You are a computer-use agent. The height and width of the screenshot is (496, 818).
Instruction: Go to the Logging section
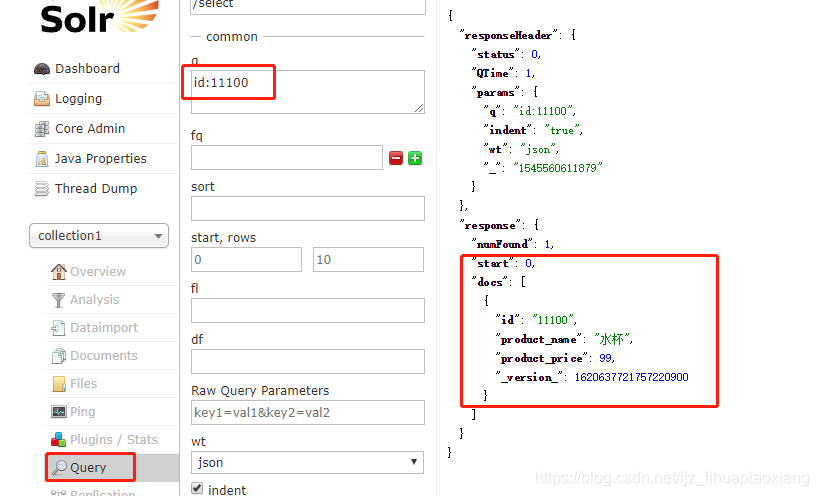(79, 99)
